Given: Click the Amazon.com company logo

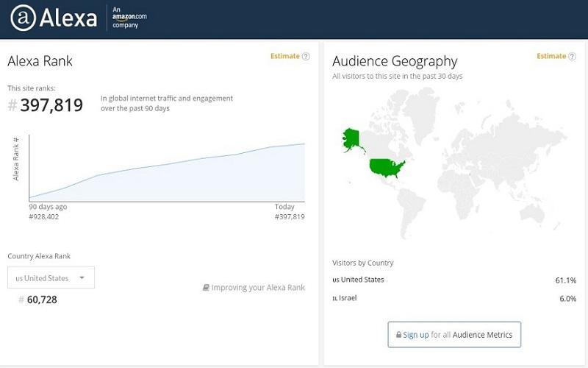Looking at the screenshot, I should [x=130, y=17].
